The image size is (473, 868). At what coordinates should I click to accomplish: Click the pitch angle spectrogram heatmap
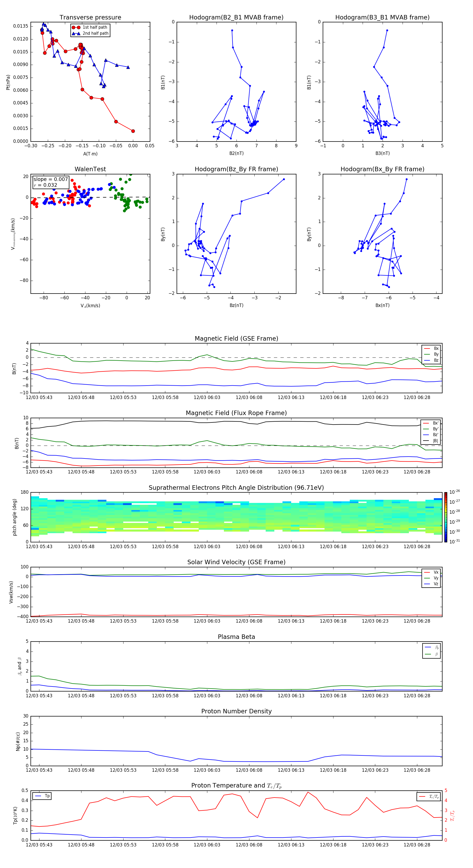236,517
